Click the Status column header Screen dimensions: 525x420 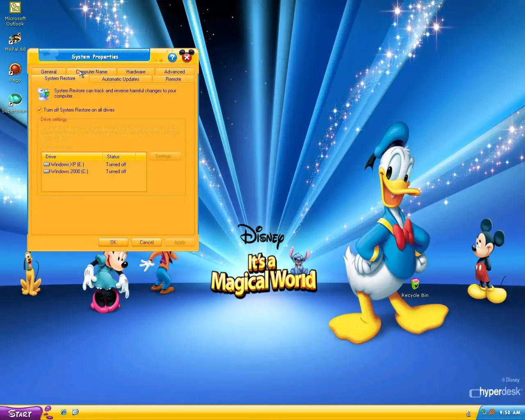click(119, 157)
